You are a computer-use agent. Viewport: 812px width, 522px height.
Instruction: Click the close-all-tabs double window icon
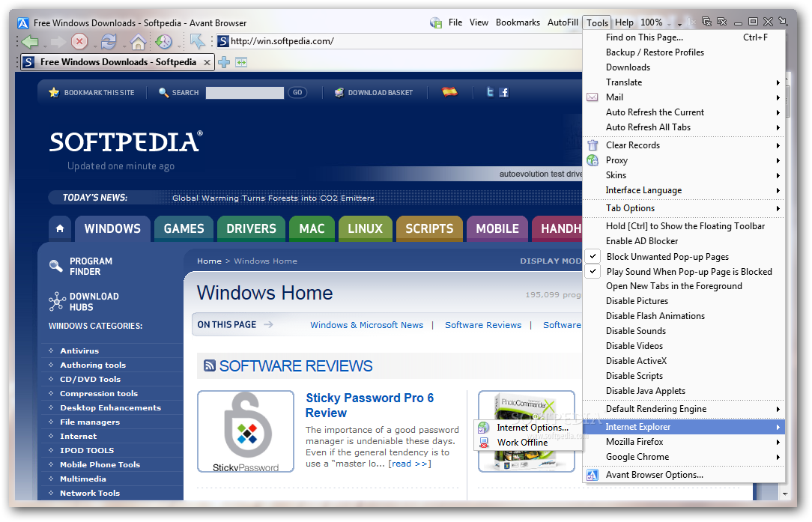[706, 22]
